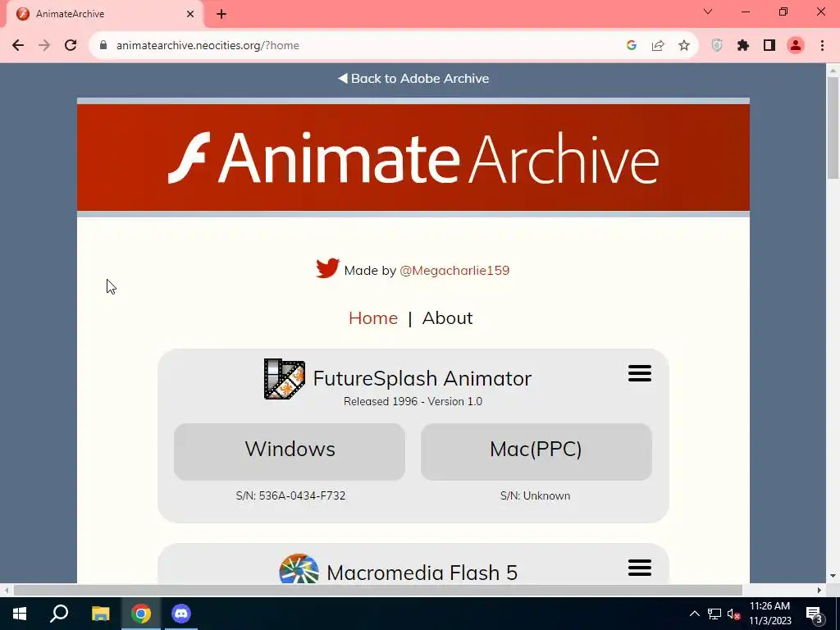This screenshot has height=630, width=840.
Task: Expand the Macromedia Flash 5 hamburger menu
Action: point(640,568)
